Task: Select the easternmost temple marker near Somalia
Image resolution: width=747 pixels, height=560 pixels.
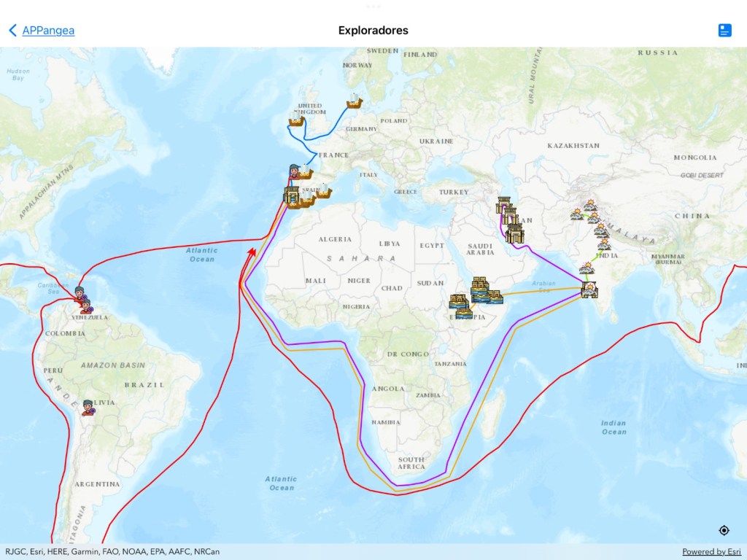Action: (x=494, y=296)
